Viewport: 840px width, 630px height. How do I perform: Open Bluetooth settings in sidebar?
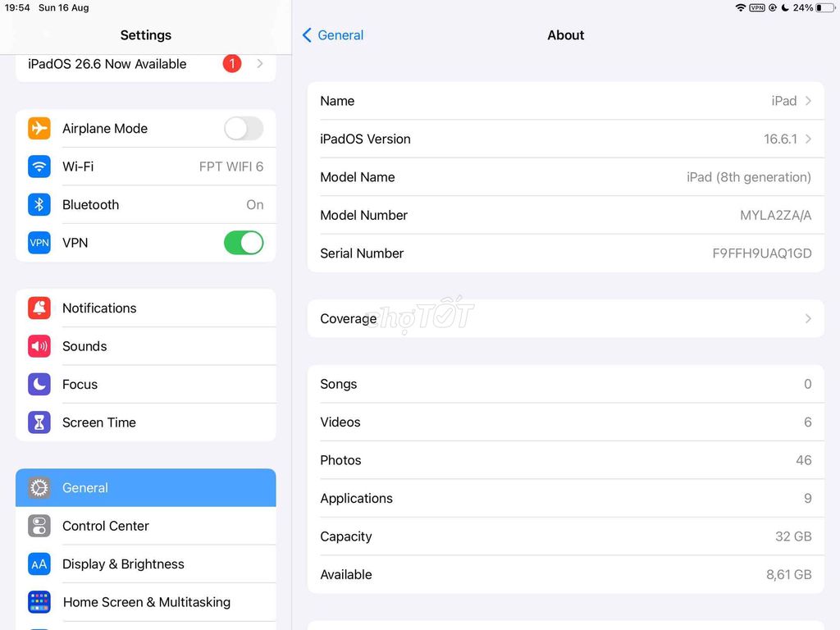(146, 204)
